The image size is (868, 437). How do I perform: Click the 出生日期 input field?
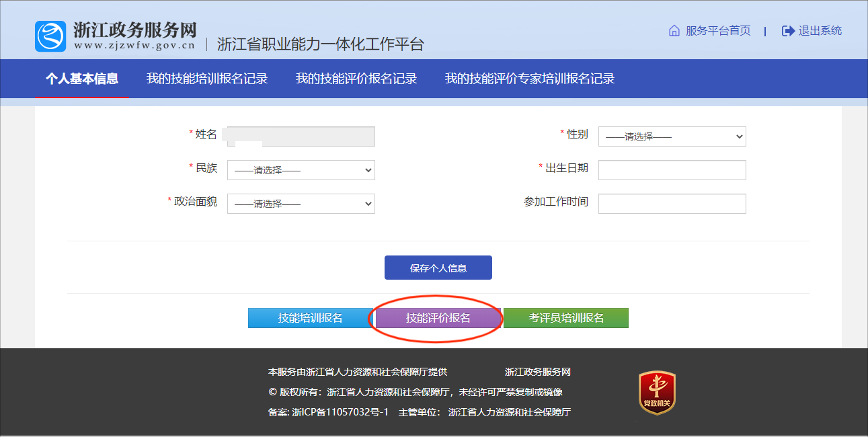click(672, 170)
